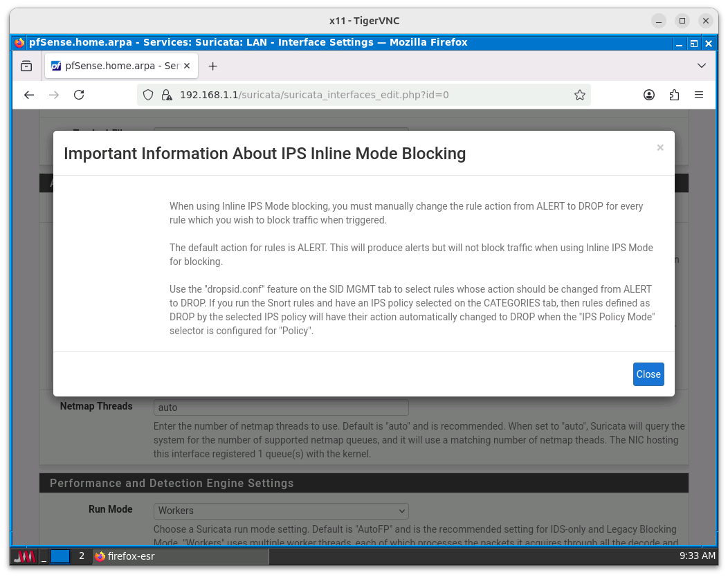Open a new browser tab
The width and height of the screenshot is (728, 577).
point(212,66)
